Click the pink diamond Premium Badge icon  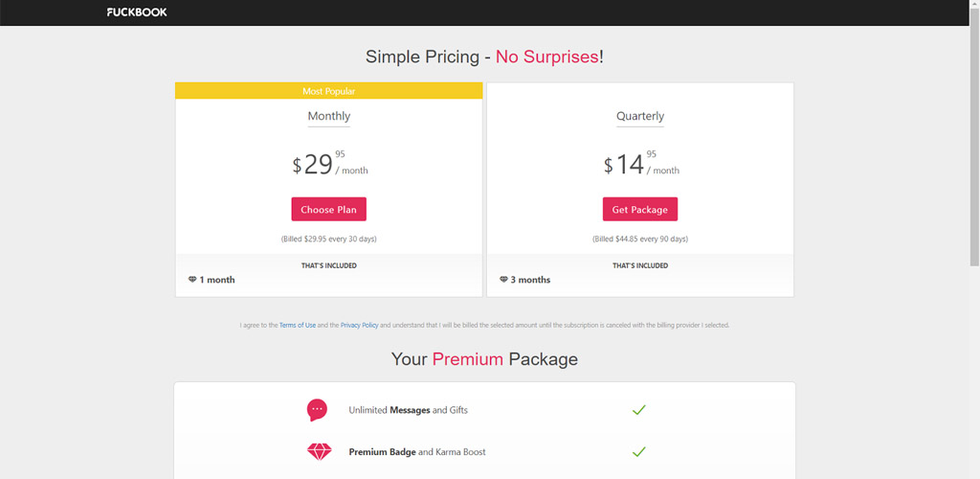(320, 451)
